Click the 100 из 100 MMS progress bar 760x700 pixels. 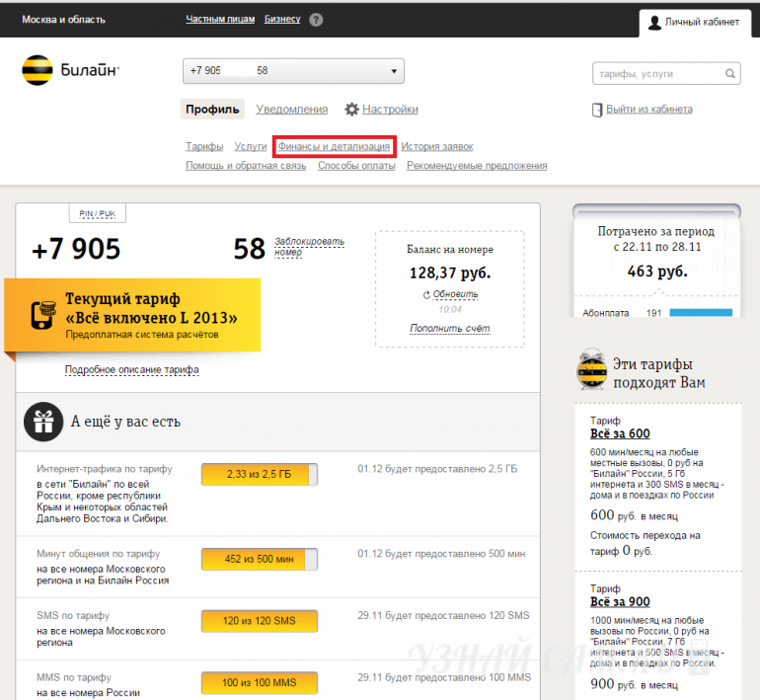click(x=260, y=683)
